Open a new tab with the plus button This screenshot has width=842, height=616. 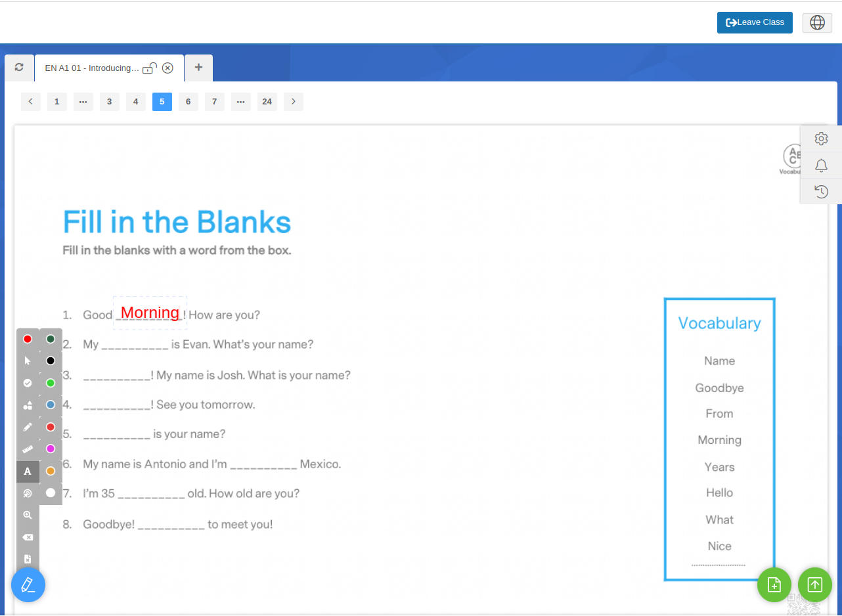tap(198, 67)
